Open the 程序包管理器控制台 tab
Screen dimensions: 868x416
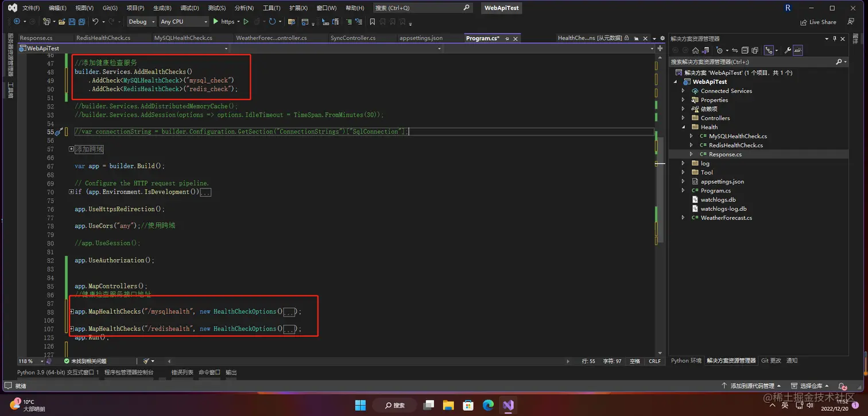point(129,372)
